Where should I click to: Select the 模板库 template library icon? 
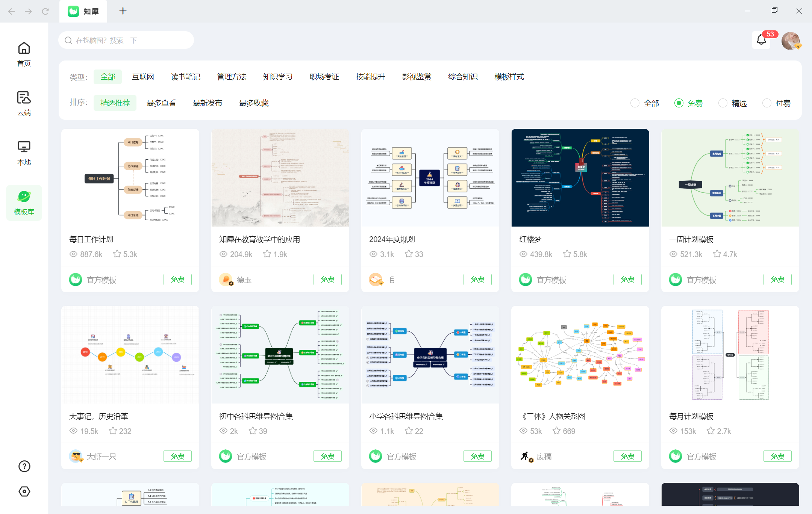(24, 203)
